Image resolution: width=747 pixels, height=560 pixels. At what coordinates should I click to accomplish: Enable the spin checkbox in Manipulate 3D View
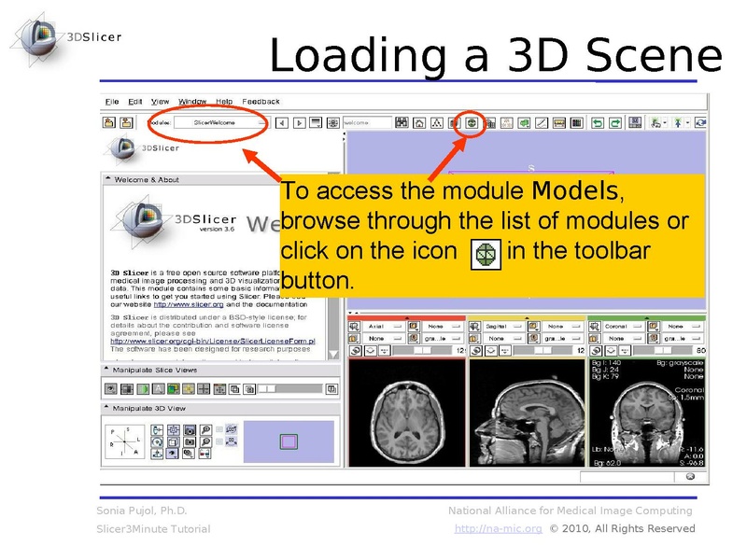218,429
